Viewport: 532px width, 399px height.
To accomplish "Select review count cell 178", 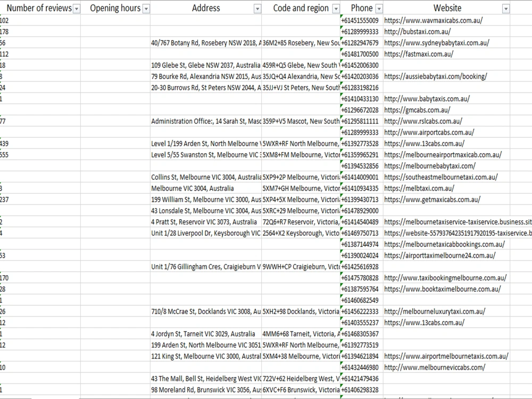I will click(40, 31).
